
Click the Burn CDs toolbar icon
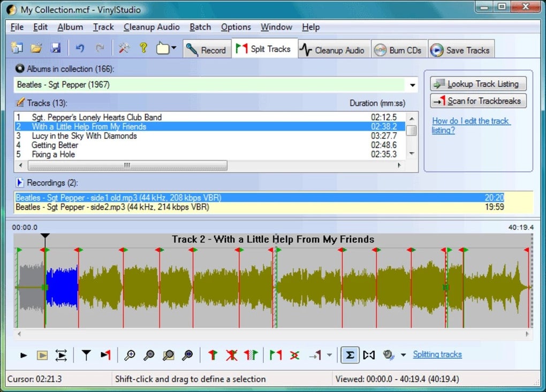click(399, 49)
